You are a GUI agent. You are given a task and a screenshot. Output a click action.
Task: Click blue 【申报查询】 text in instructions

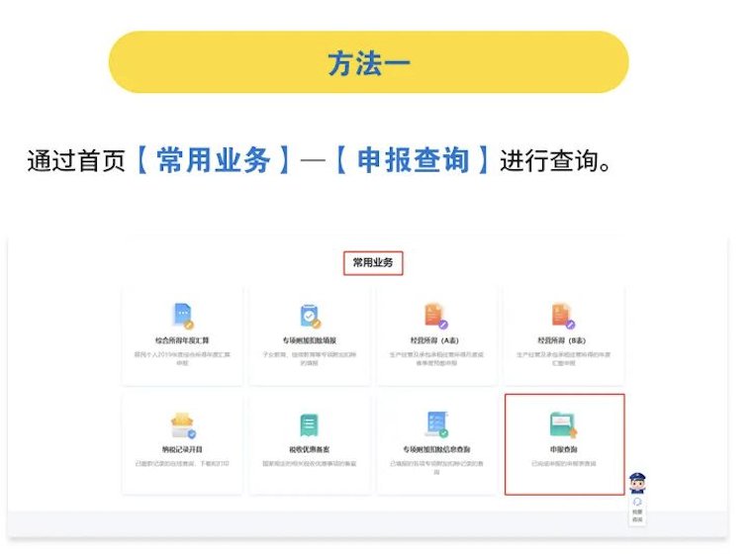412,160
